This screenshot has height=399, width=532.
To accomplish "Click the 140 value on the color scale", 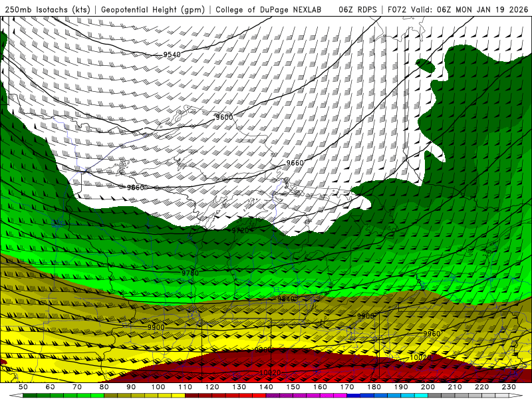I will [266, 387].
